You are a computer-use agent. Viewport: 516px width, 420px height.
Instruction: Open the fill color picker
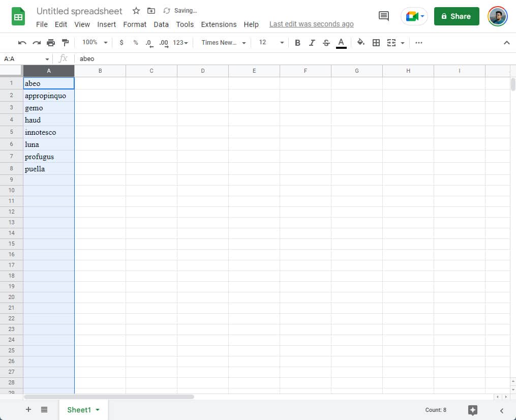(x=360, y=42)
